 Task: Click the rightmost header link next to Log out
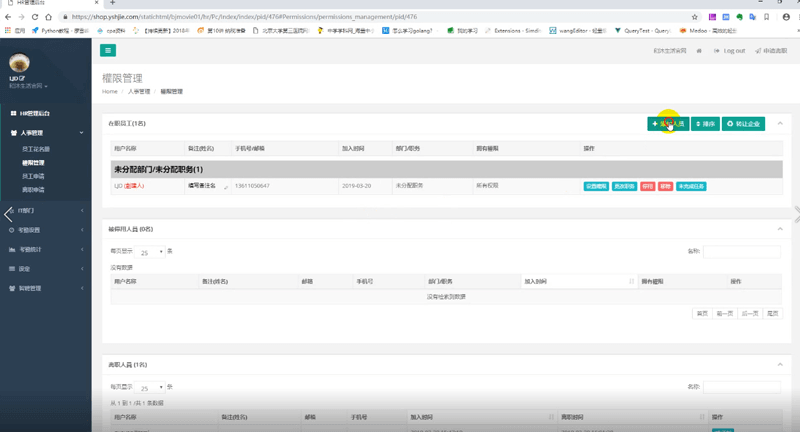[771, 50]
